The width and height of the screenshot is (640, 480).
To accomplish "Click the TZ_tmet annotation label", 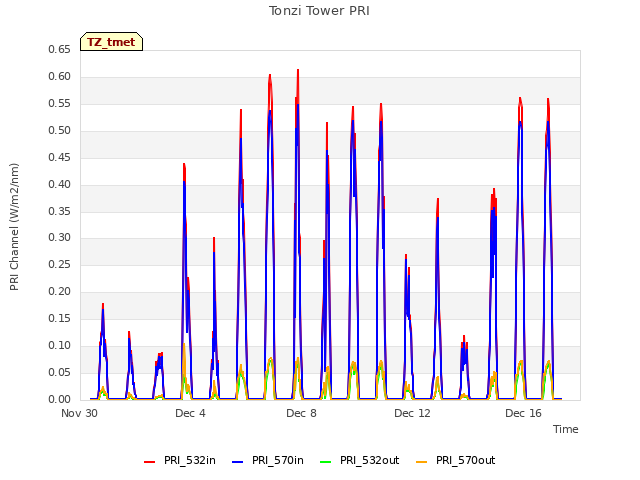I will (x=111, y=42).
